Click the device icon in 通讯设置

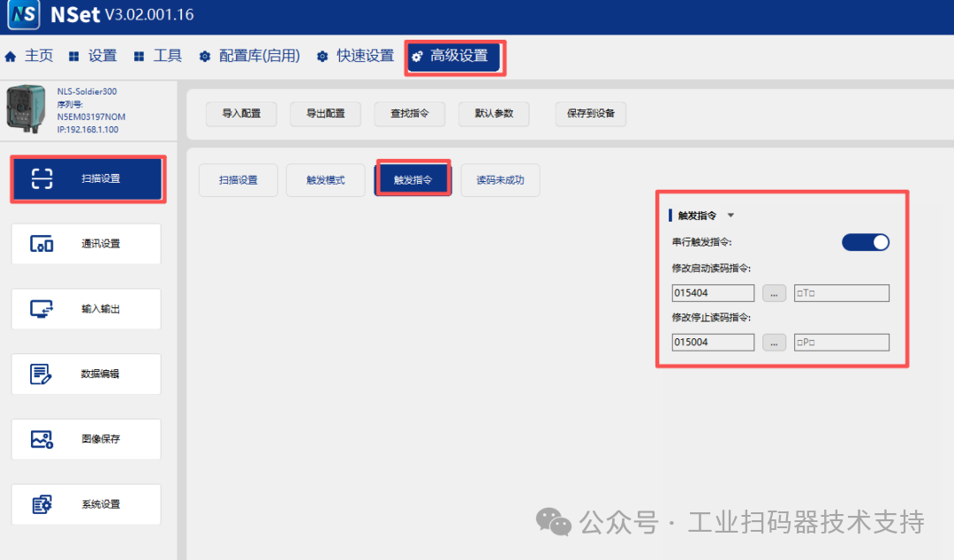42,244
